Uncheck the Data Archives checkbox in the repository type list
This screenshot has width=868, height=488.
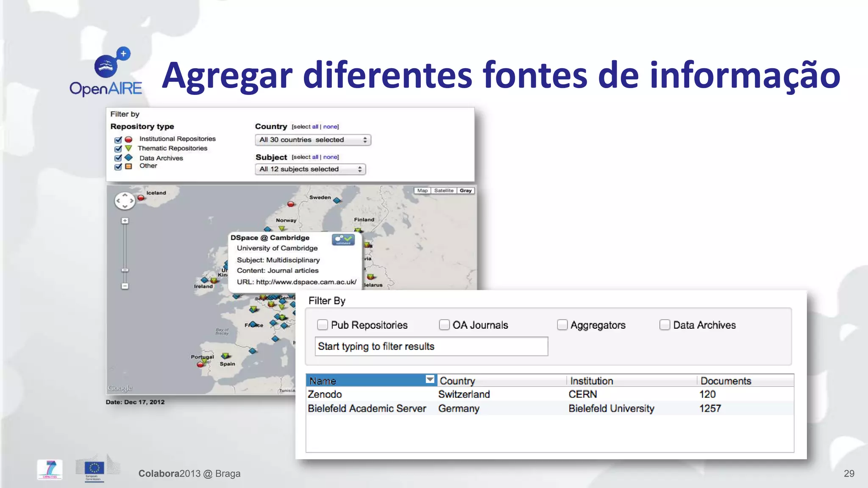(x=118, y=158)
